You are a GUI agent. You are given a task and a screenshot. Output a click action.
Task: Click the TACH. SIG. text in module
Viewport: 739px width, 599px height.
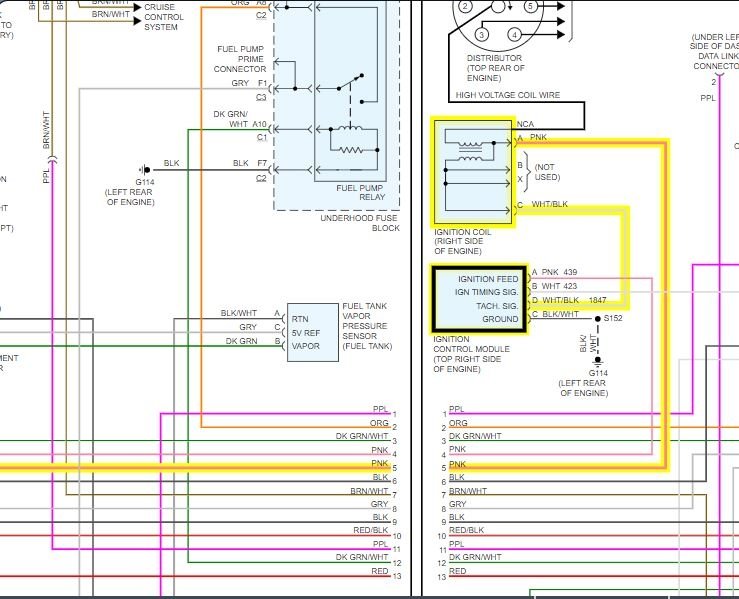pyautogui.click(x=497, y=306)
